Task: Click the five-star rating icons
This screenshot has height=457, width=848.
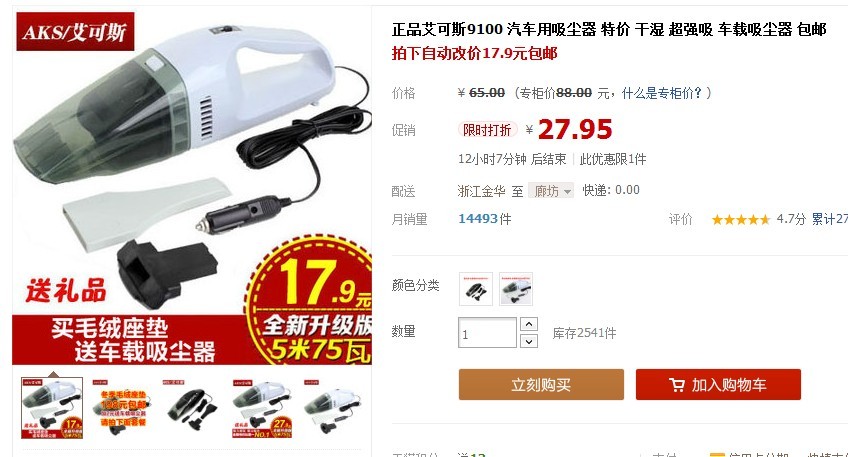Action: 740,219
